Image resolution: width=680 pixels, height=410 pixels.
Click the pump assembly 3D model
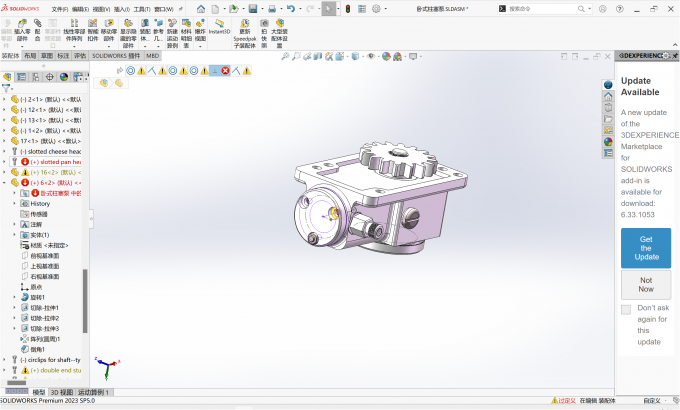click(379, 198)
